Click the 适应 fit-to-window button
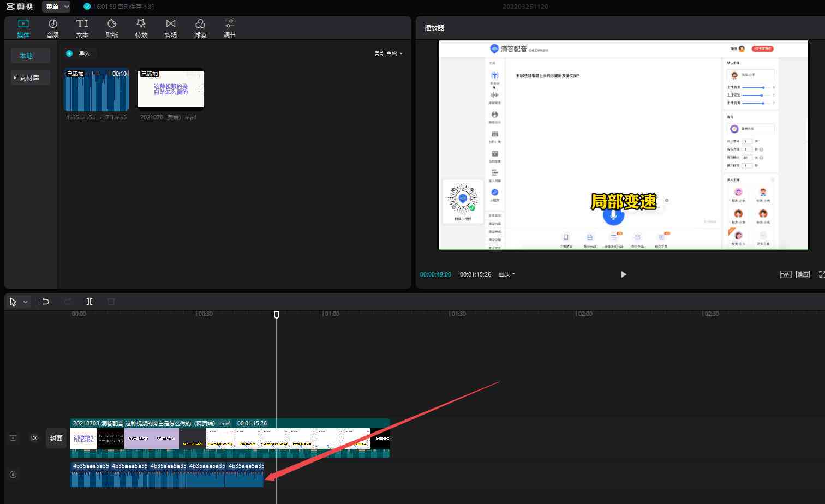Viewport: 825px width, 504px height. click(x=803, y=274)
